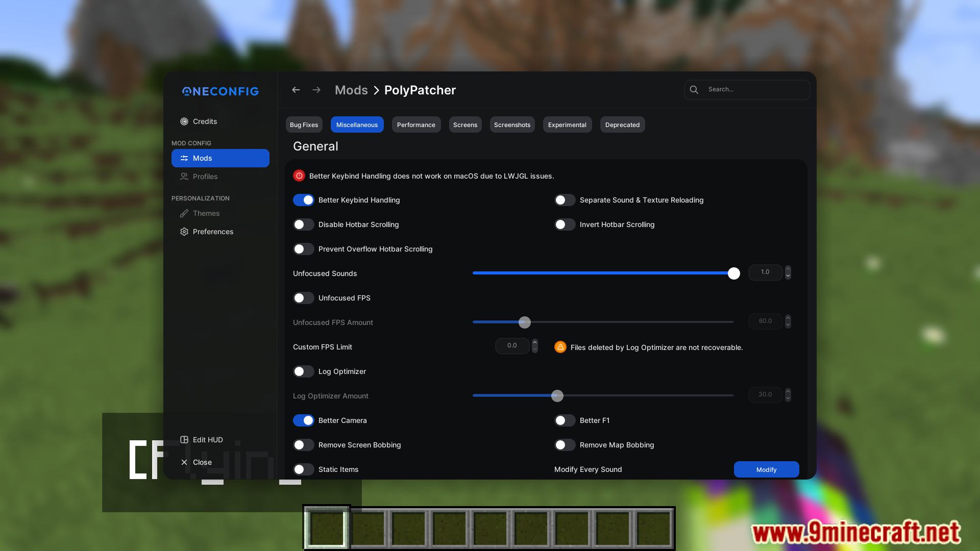Click the Themes brush icon

pos(184,213)
